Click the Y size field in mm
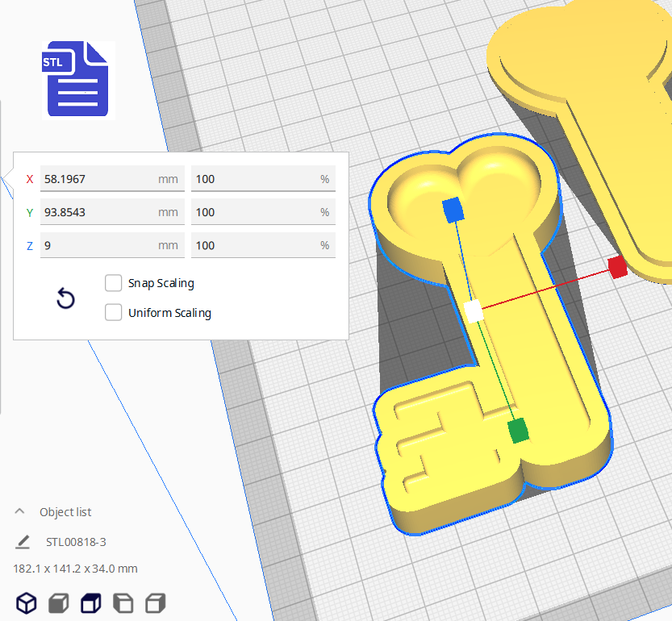The height and width of the screenshot is (621, 672). [x=97, y=212]
